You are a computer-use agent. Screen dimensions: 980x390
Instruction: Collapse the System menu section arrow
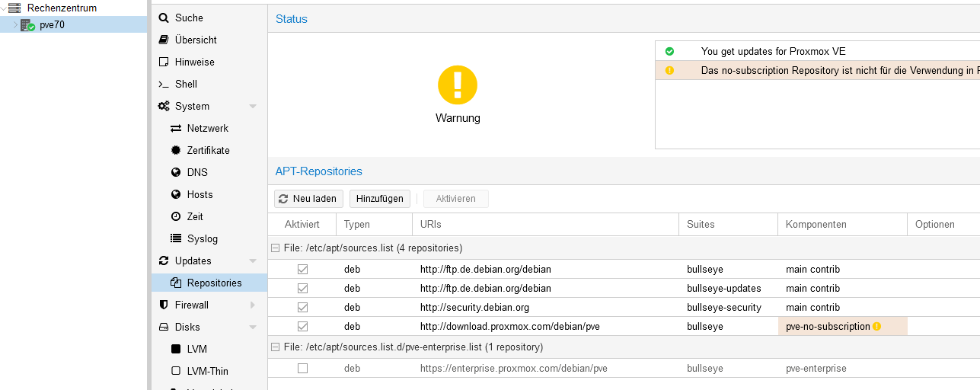253,106
